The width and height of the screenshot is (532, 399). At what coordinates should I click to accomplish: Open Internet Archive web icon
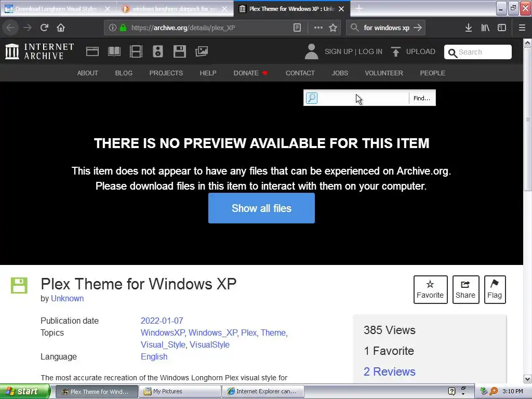(92, 51)
